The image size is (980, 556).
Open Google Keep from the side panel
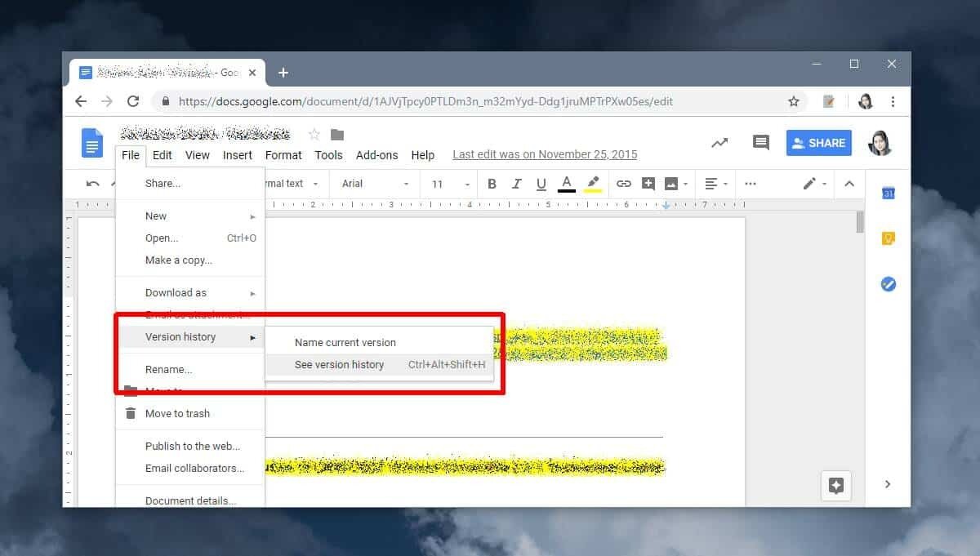(888, 238)
